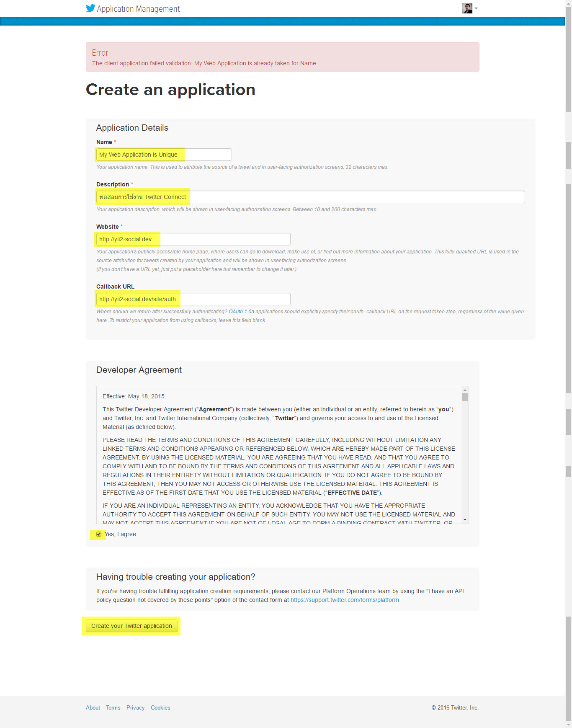Click the Description input field
This screenshot has height=728, width=572.
click(x=310, y=197)
